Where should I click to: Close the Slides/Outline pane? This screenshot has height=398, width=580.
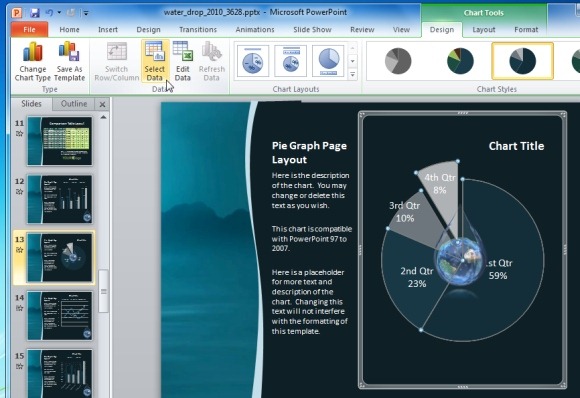pos(102,105)
